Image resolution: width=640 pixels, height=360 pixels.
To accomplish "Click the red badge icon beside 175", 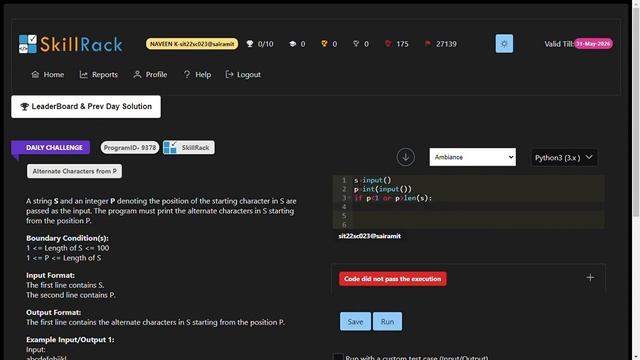I will click(388, 44).
